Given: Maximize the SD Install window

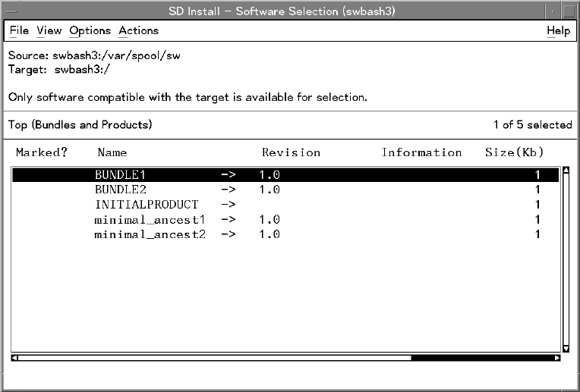Looking at the screenshot, I should coord(567,11).
